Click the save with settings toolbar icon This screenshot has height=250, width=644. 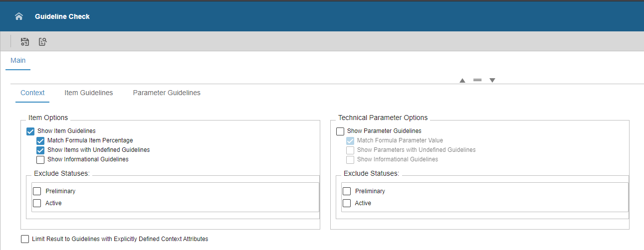24,42
